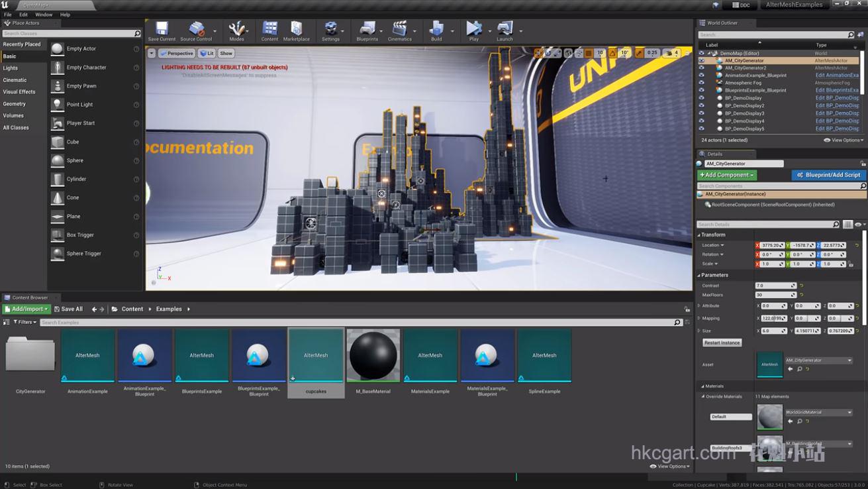
Task: Click the Empty Actor placement icon
Action: [x=58, y=48]
